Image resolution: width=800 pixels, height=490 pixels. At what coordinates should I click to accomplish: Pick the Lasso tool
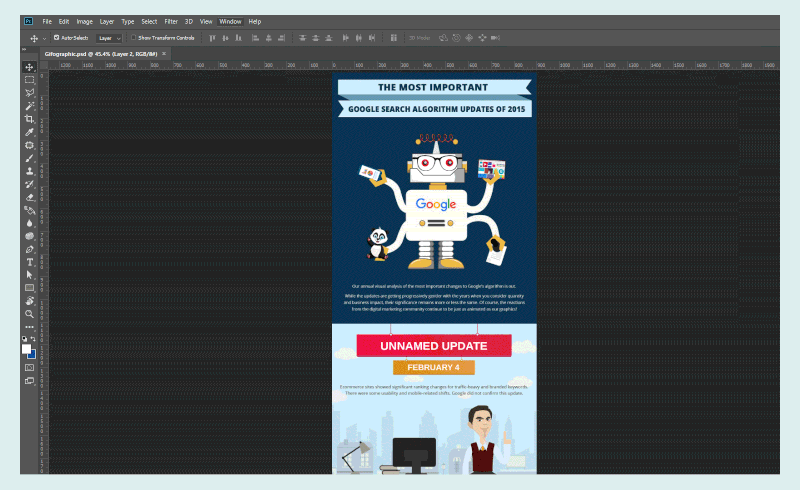(29, 93)
